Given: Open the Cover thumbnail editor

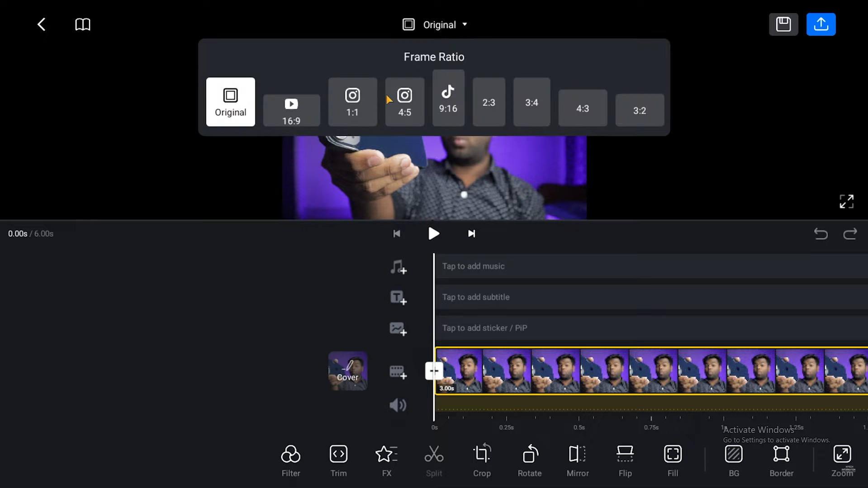Looking at the screenshot, I should [x=347, y=370].
